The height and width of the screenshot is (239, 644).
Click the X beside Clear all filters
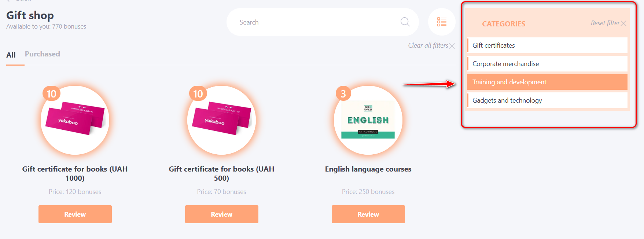click(x=452, y=46)
